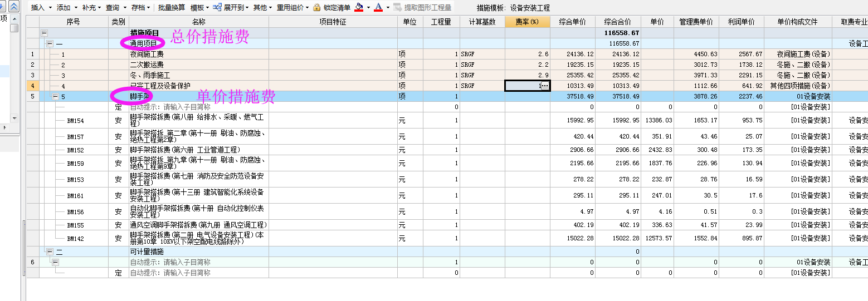The width and height of the screenshot is (868, 301).
Task: Select the 冬、雨季施工 name cell
Action: (199, 75)
